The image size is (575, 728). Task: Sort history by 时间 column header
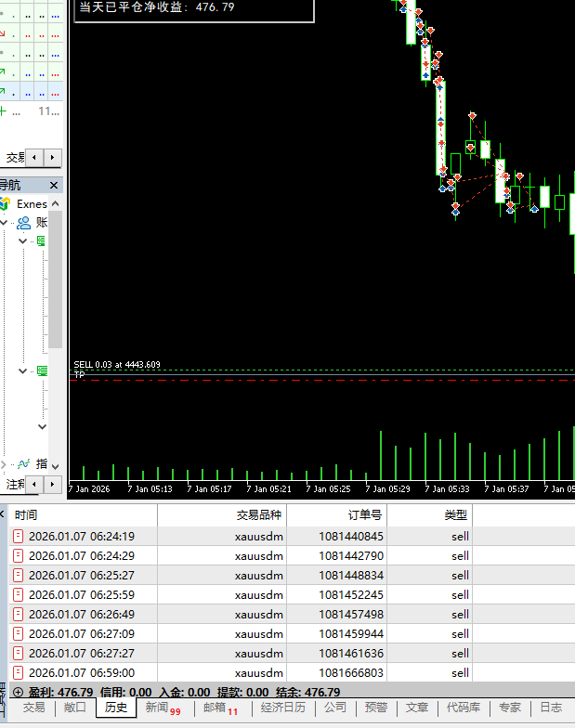point(84,514)
